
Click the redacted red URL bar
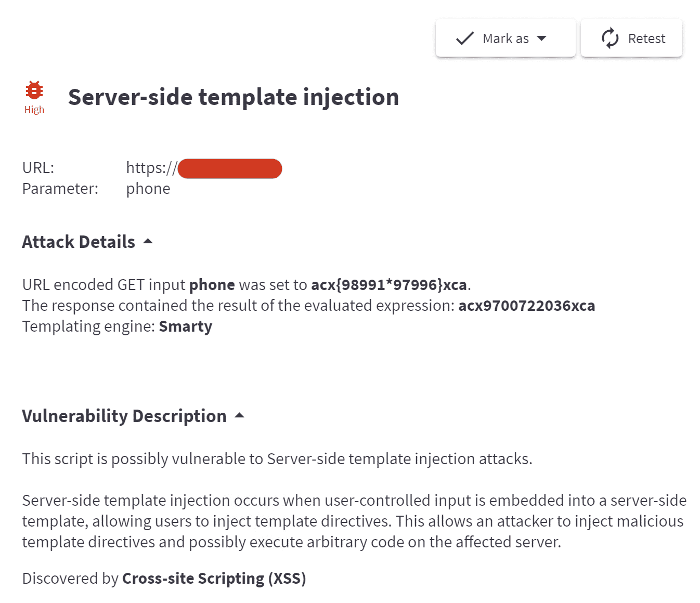coord(230,168)
